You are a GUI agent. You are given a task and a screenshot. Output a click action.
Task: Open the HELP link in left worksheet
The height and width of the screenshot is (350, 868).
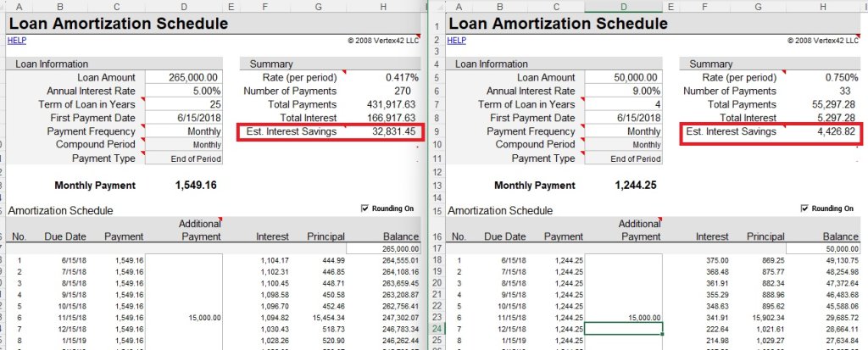(15, 40)
